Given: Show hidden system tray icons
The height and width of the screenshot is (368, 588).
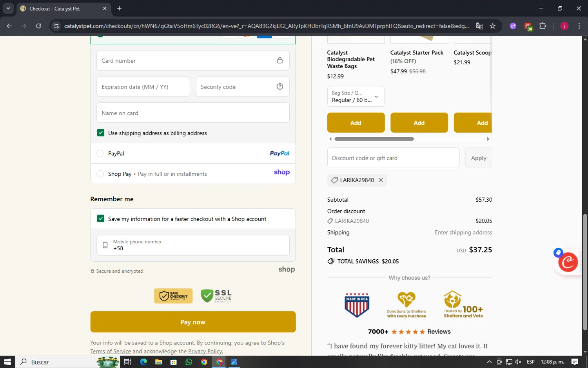Looking at the screenshot, I should (x=489, y=362).
